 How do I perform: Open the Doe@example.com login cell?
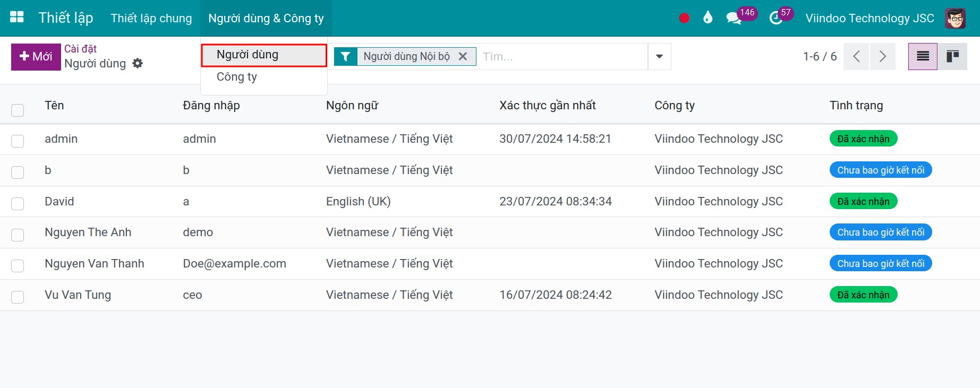point(234,263)
